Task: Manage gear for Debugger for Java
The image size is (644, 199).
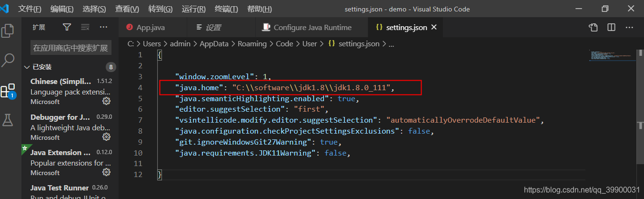Action: (107, 137)
